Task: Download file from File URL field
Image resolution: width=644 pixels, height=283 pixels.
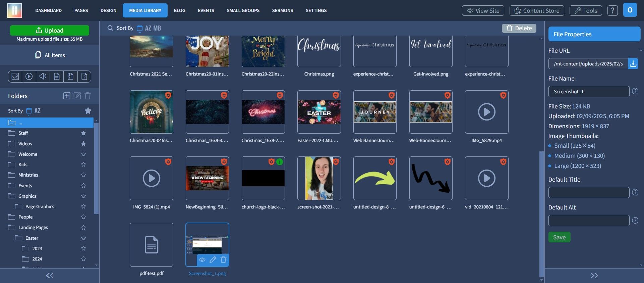Action: click(633, 63)
